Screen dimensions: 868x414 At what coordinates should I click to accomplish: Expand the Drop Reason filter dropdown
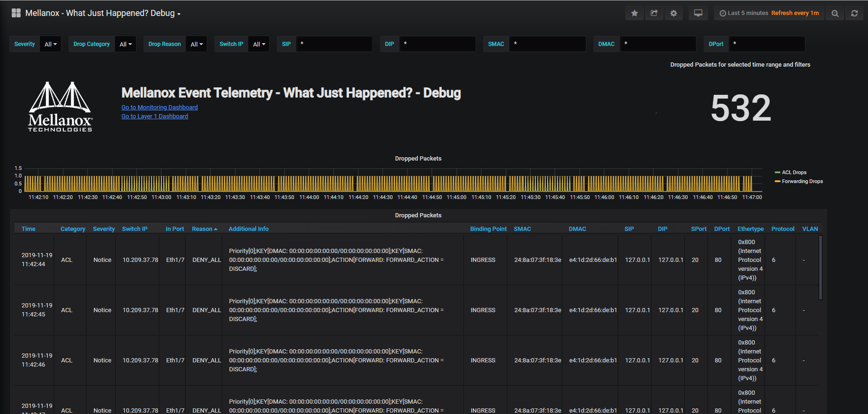(197, 44)
